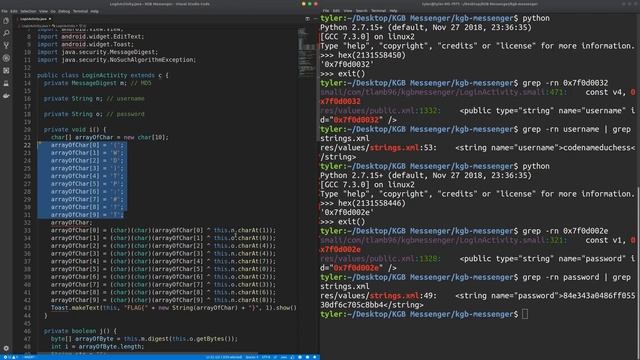Open the Debug view in activity bar
This screenshot has height=360, width=640.
click(x=6, y=58)
